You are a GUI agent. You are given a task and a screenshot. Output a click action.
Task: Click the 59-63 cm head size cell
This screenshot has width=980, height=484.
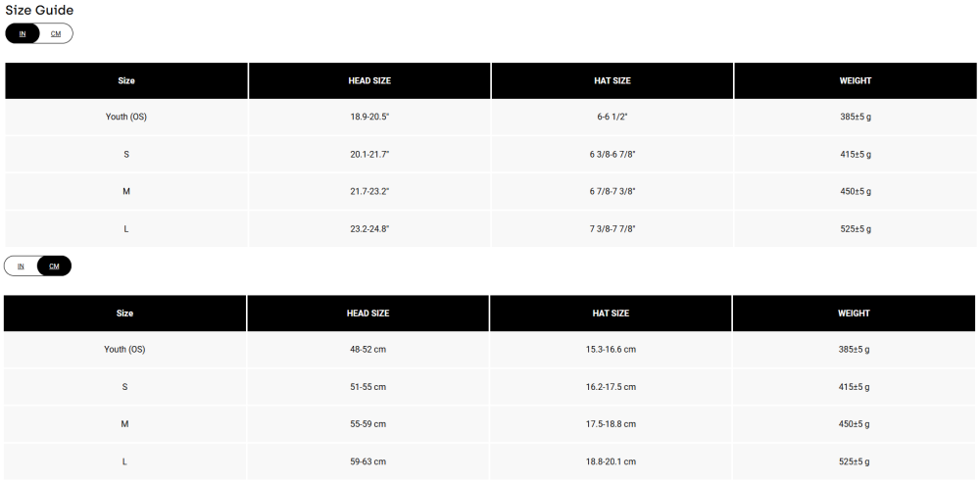(x=367, y=461)
